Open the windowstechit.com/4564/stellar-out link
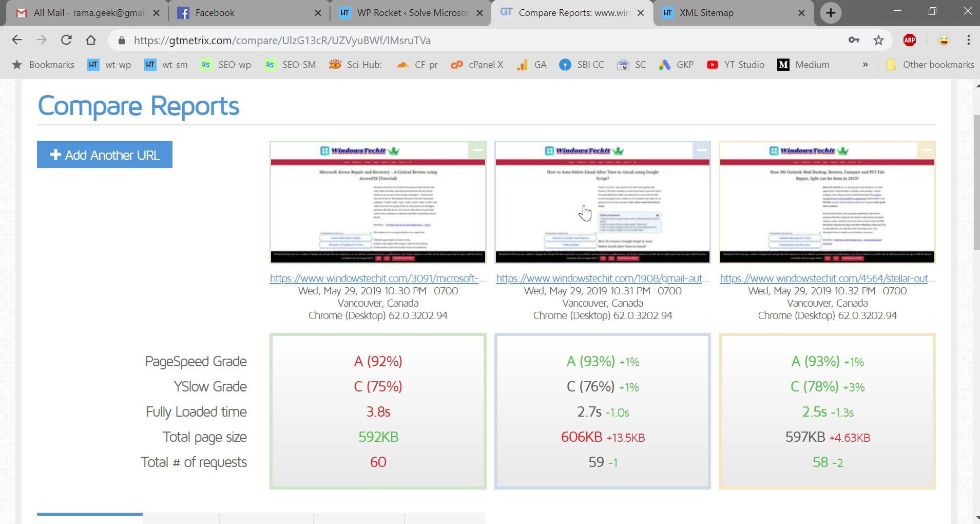 pos(827,278)
